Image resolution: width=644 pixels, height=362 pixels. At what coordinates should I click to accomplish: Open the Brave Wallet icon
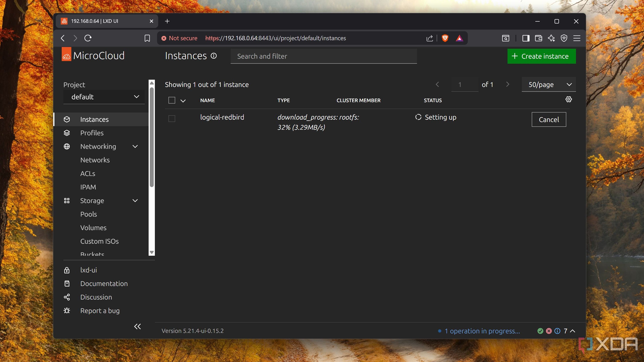(539, 38)
